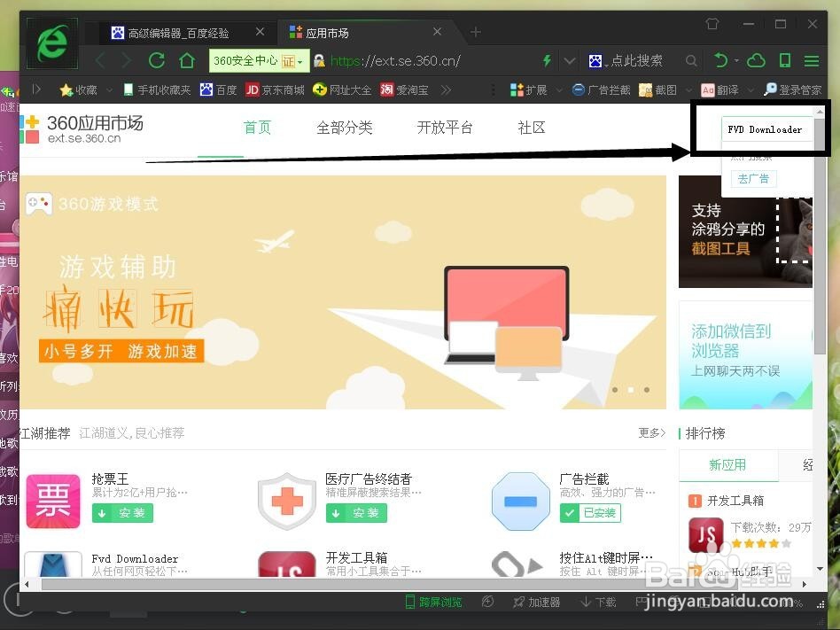Click the 广告拦截 ad-block extension
The height and width of the screenshot is (630, 840).
click(601, 90)
